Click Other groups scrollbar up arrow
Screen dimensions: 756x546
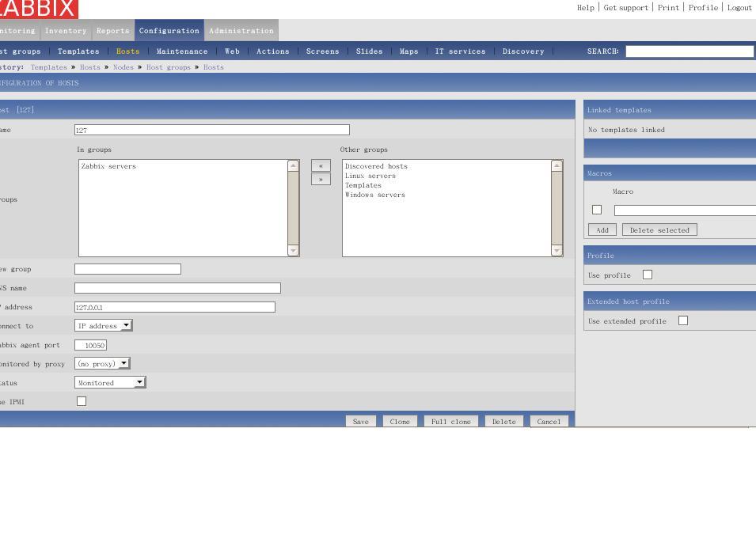click(557, 165)
